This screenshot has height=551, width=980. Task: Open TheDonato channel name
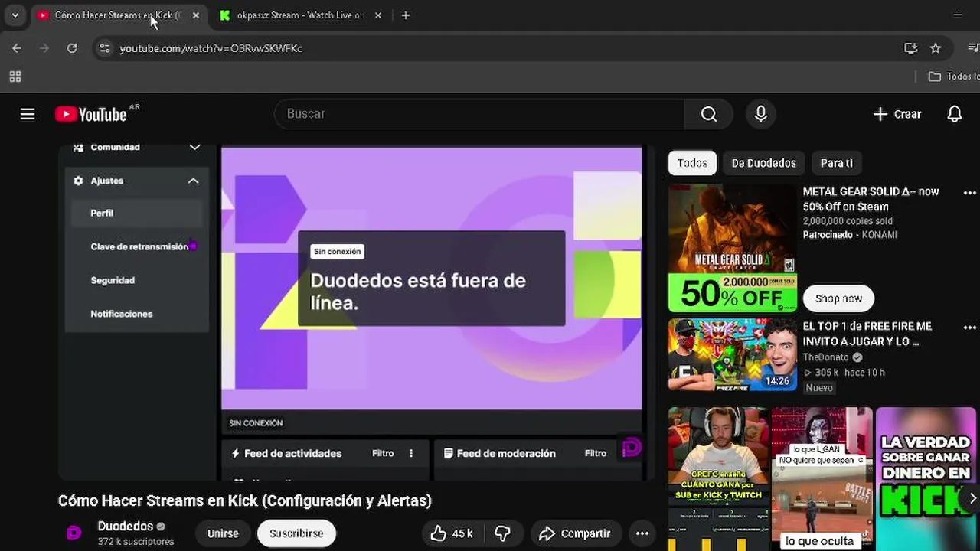pos(825,357)
